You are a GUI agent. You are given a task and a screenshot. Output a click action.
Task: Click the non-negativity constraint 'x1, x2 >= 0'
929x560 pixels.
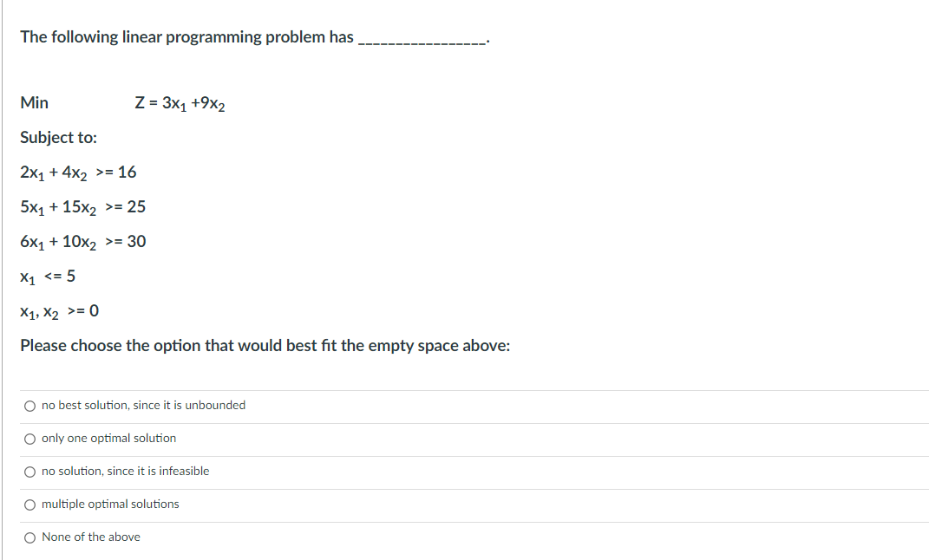[59, 310]
